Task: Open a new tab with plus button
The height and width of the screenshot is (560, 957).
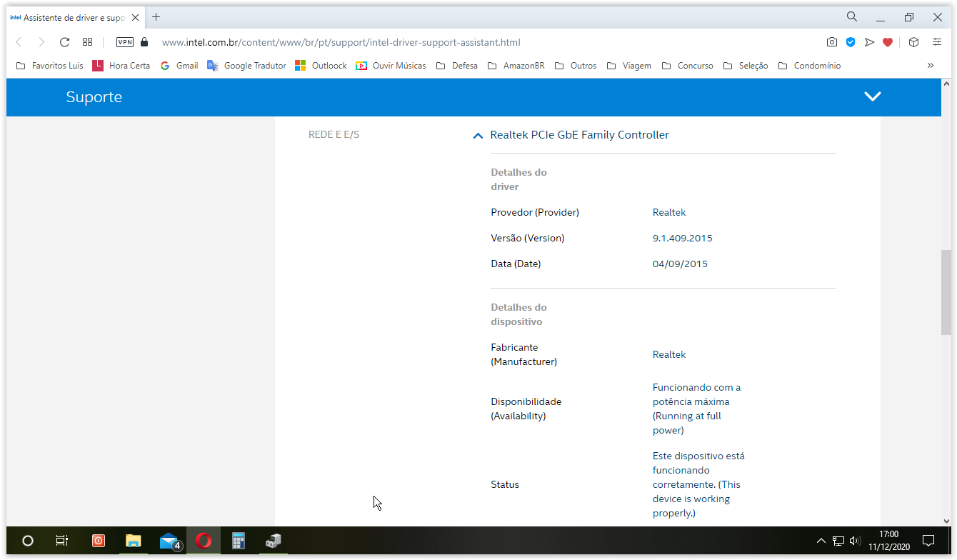Action: pos(156,16)
